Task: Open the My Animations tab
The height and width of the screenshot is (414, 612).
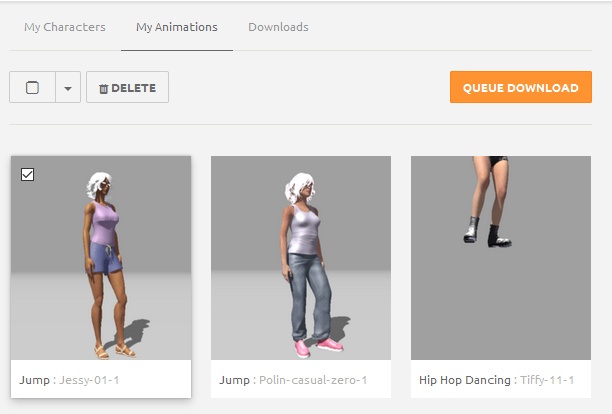Action: coord(177,27)
